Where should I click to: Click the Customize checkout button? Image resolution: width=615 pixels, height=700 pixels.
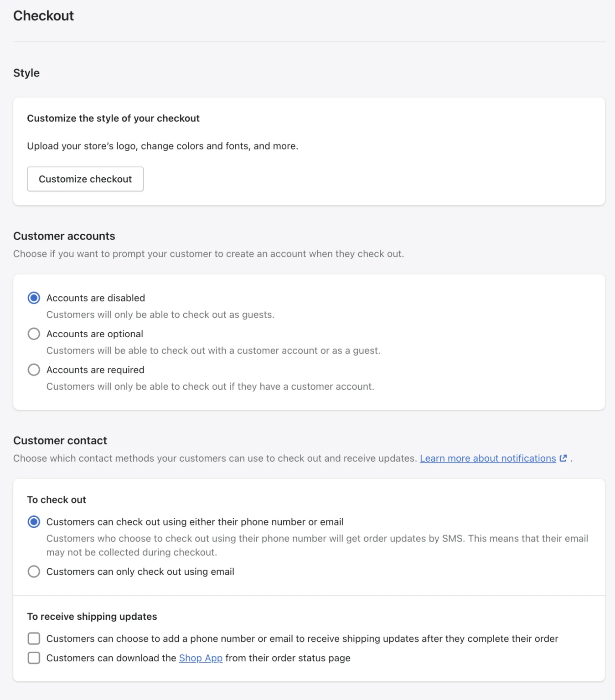[85, 179]
